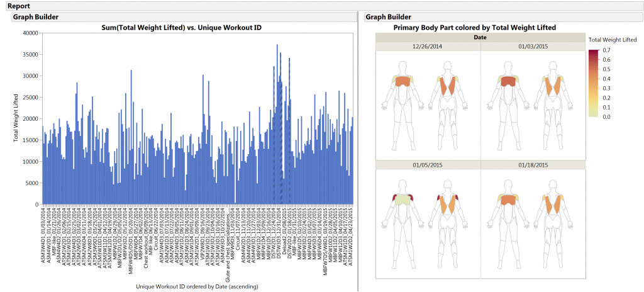Viewport: 644px width, 292px height.
Task: Select chest region on 01/03/2015 front figure
Action: (x=508, y=81)
